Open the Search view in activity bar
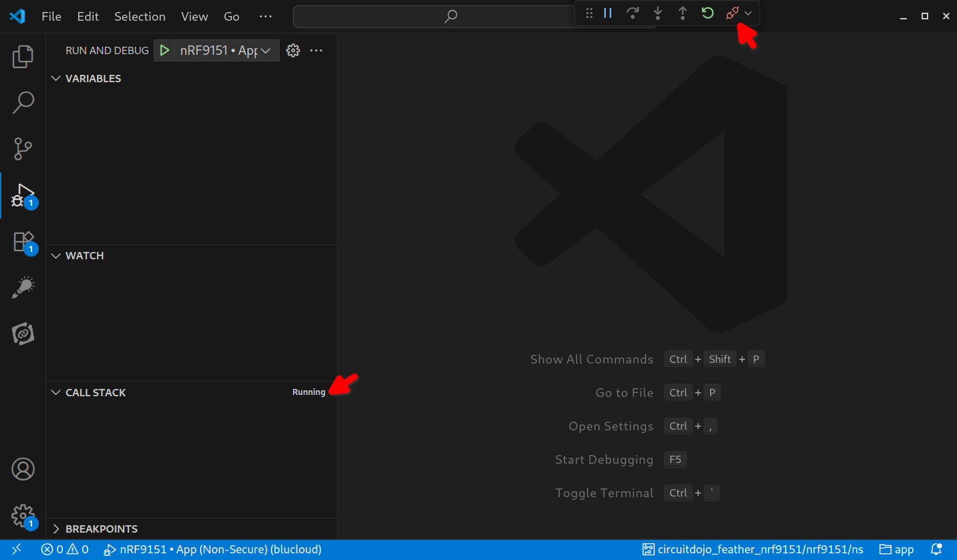The height and width of the screenshot is (560, 957). click(23, 103)
